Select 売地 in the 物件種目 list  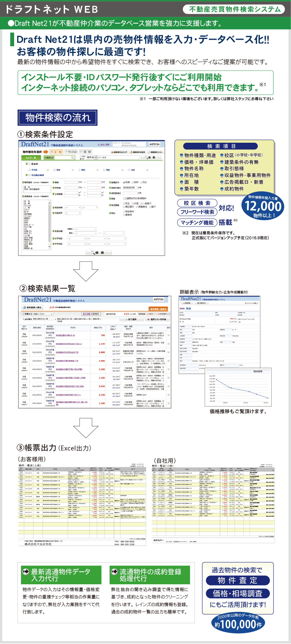coord(27,187)
